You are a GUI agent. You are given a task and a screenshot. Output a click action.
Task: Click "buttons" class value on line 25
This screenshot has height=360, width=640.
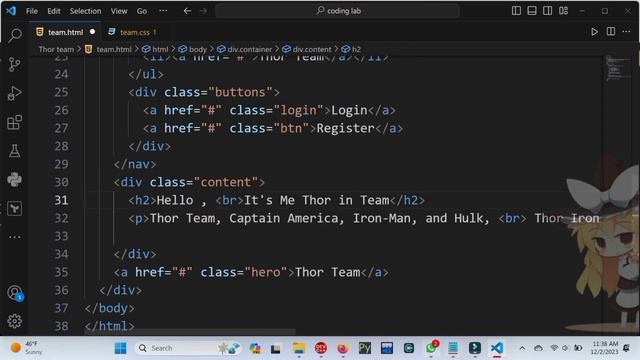[240, 93]
